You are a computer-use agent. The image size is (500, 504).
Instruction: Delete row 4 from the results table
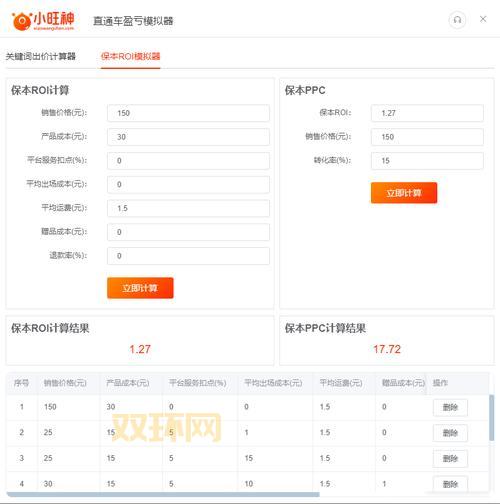click(450, 484)
